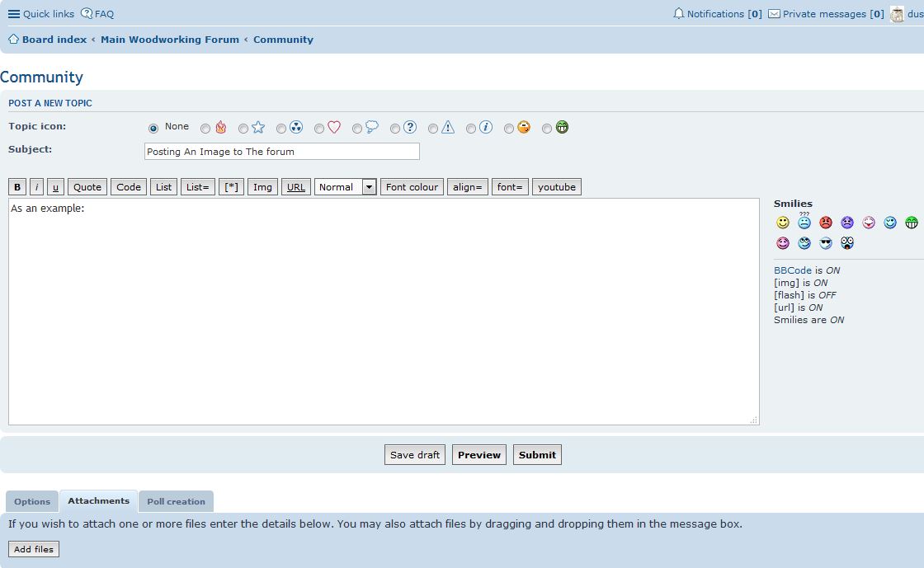Click the user avatar in the header

coord(897,14)
